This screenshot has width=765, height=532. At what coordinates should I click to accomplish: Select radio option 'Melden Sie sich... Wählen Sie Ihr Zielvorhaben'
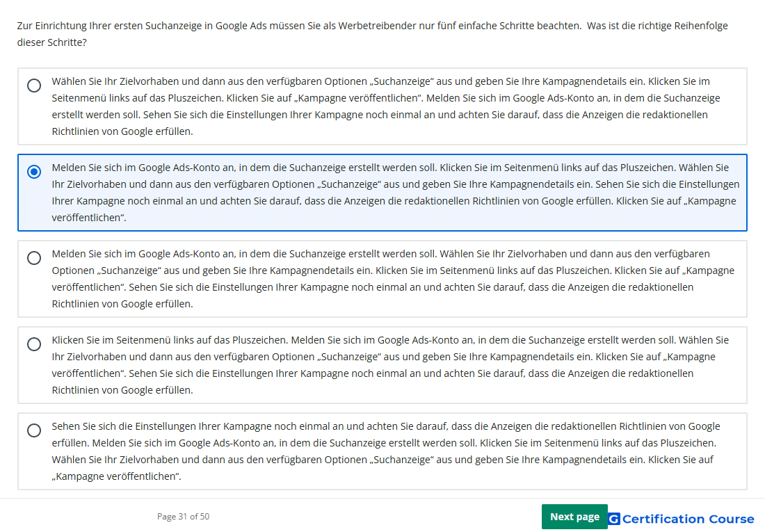34,258
